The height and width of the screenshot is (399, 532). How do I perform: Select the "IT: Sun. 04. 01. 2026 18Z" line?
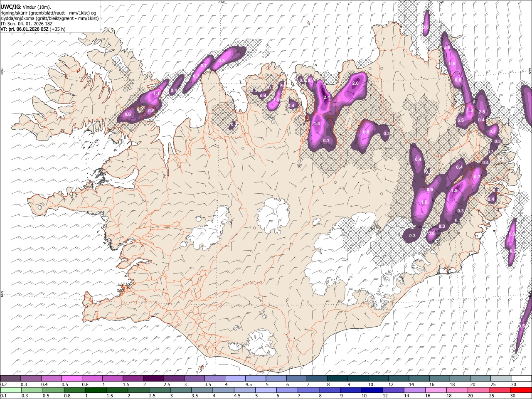tap(26, 24)
